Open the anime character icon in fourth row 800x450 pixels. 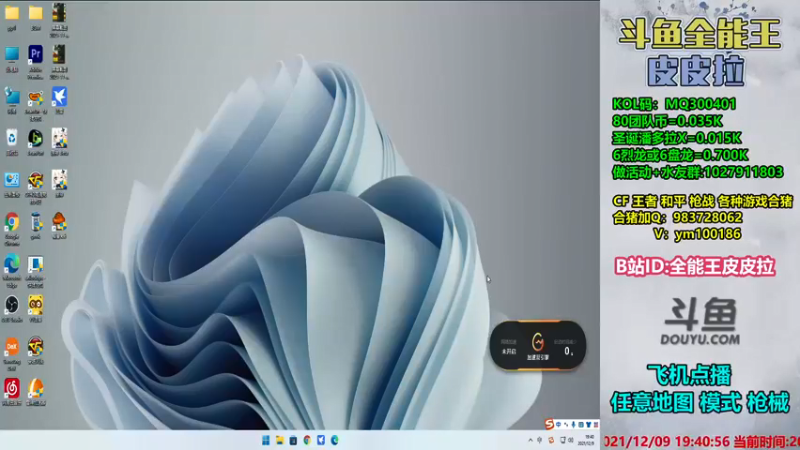pos(59,138)
